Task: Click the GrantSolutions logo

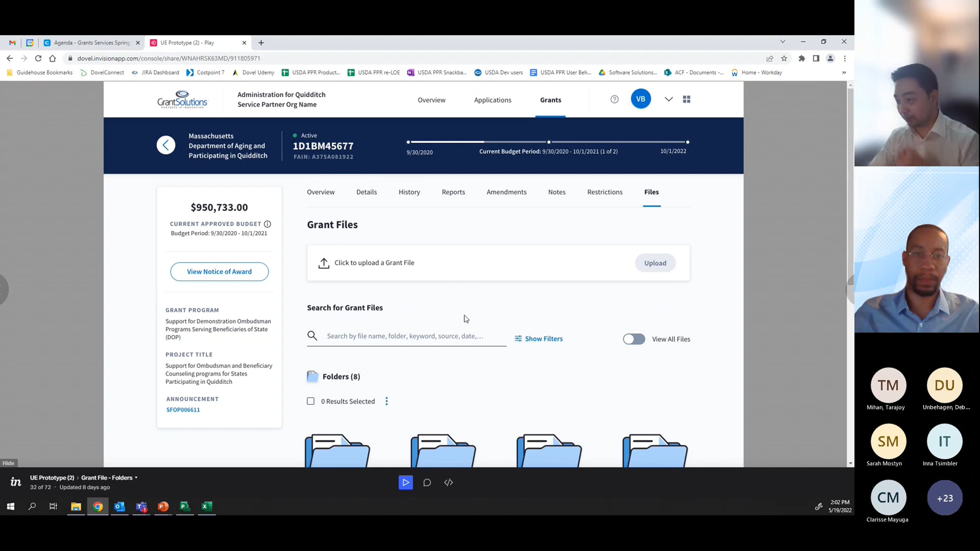Action: (183, 99)
